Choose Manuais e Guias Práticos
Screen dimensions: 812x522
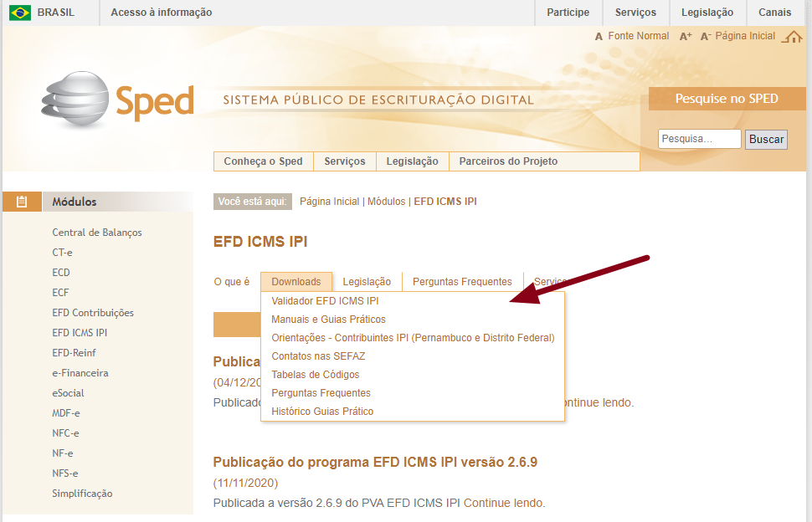(328, 320)
